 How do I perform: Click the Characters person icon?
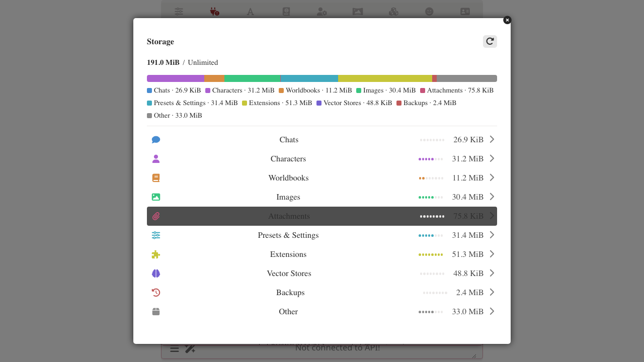156,159
